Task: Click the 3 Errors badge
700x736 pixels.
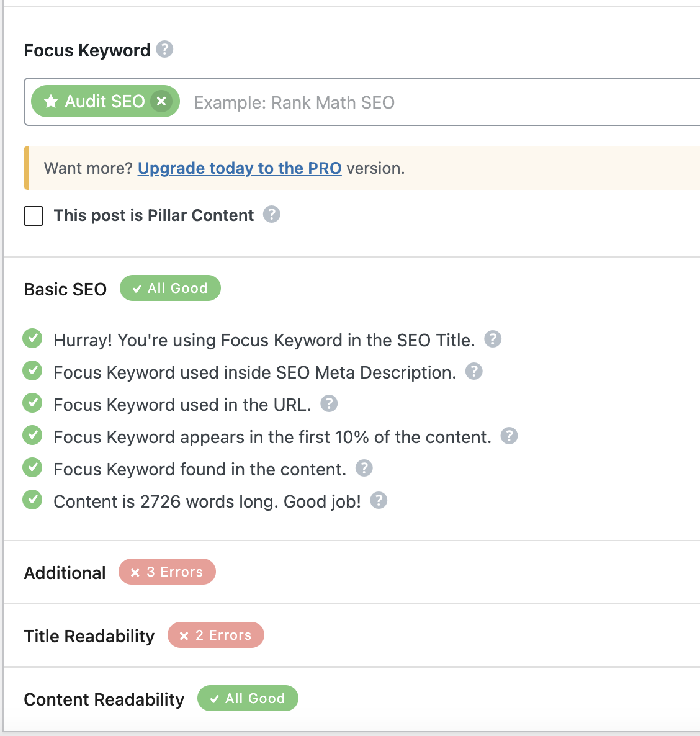Action: (x=167, y=572)
